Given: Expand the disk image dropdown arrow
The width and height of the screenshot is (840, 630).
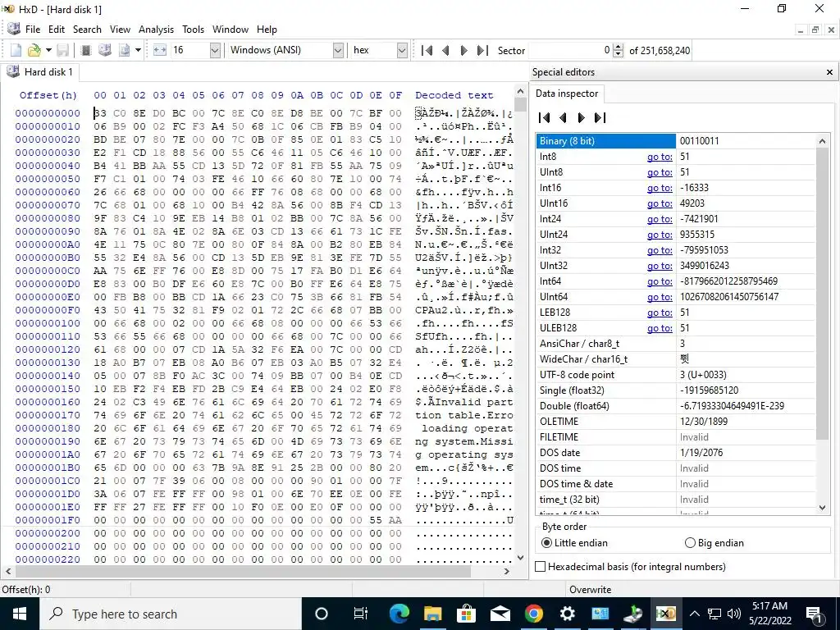Looking at the screenshot, I should tap(138, 50).
